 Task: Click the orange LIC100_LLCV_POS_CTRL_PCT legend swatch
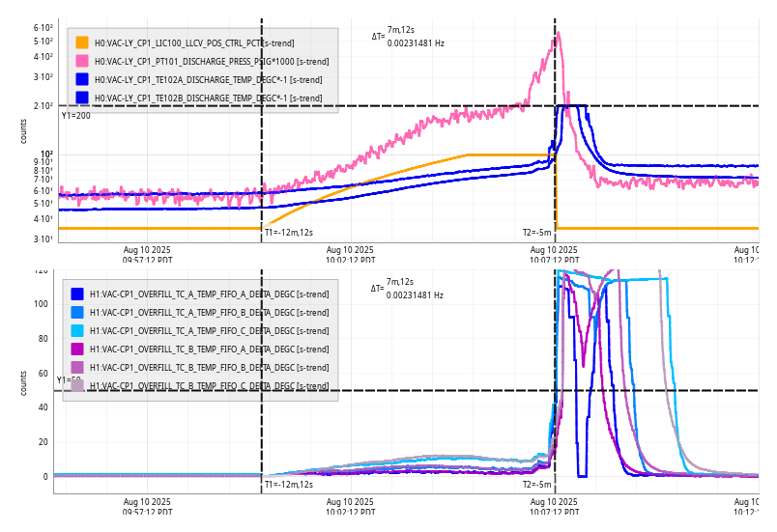tap(82, 42)
